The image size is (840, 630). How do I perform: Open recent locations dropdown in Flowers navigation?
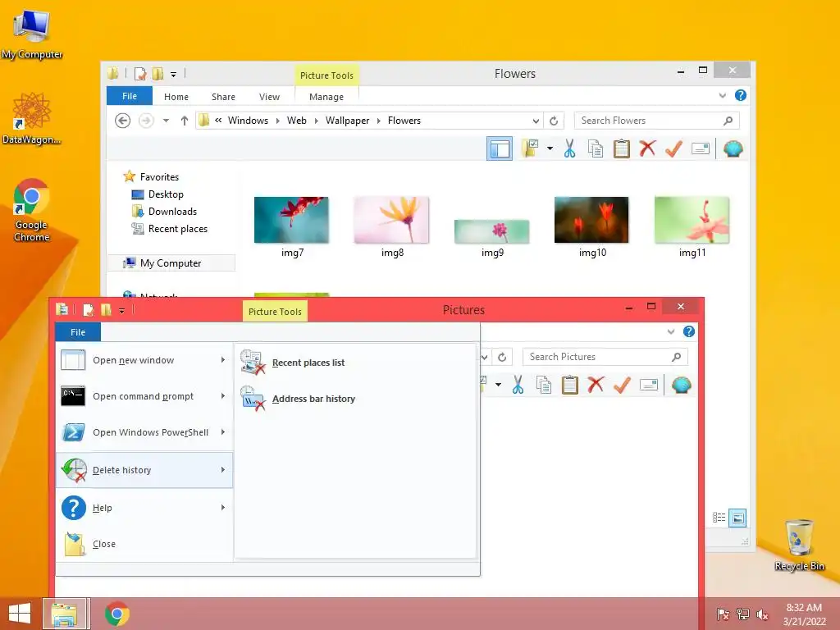tap(166, 121)
